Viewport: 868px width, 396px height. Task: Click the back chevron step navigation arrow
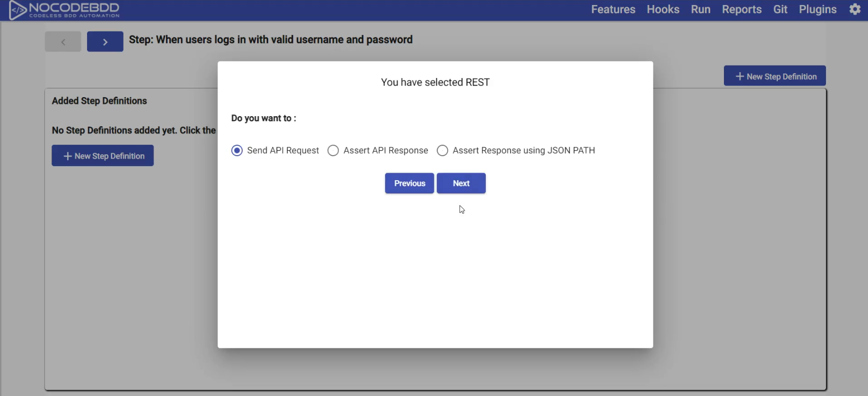click(x=63, y=42)
